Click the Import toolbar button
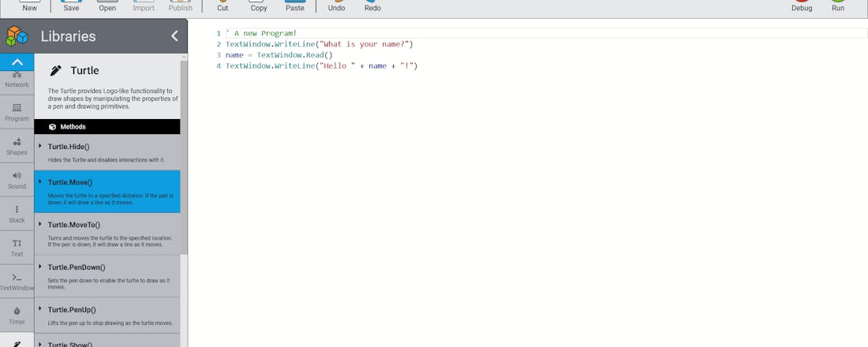868x347 pixels. [x=144, y=6]
